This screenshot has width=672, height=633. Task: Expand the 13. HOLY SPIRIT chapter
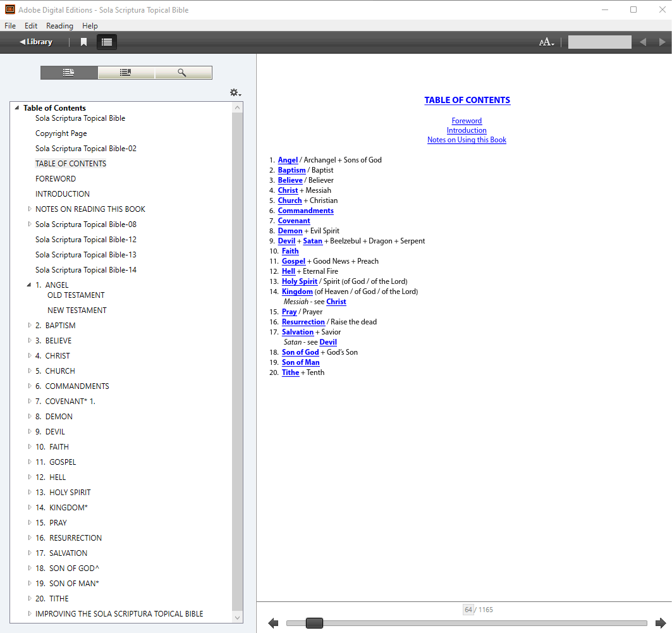[x=30, y=491]
